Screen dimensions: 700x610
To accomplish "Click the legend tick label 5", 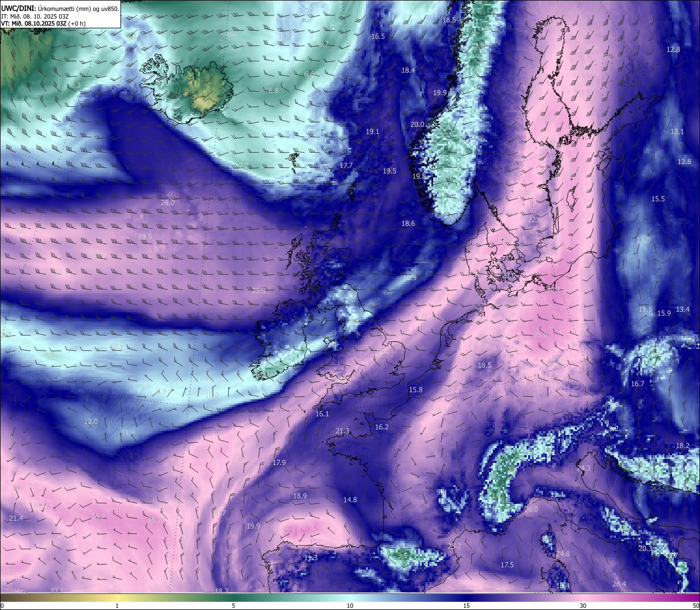I will [x=234, y=606].
